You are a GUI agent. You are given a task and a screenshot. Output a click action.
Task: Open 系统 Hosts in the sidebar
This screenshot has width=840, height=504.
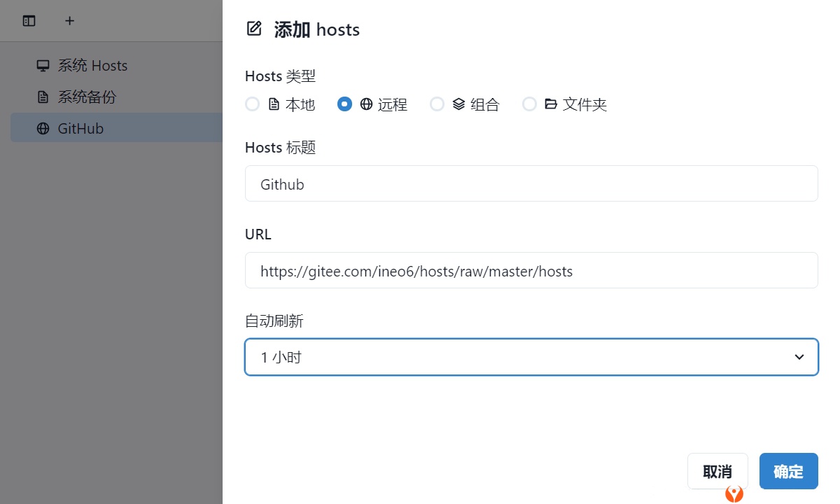click(x=92, y=66)
